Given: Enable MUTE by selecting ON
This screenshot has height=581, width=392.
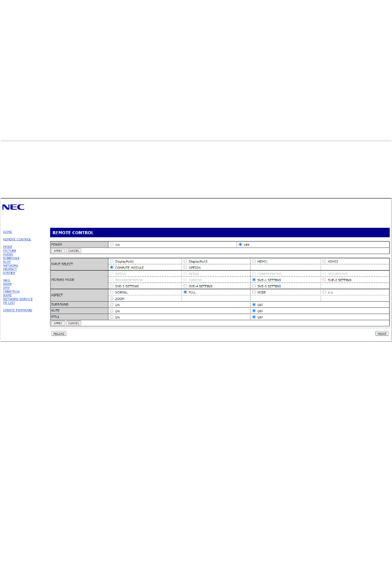Looking at the screenshot, I should pos(112,311).
